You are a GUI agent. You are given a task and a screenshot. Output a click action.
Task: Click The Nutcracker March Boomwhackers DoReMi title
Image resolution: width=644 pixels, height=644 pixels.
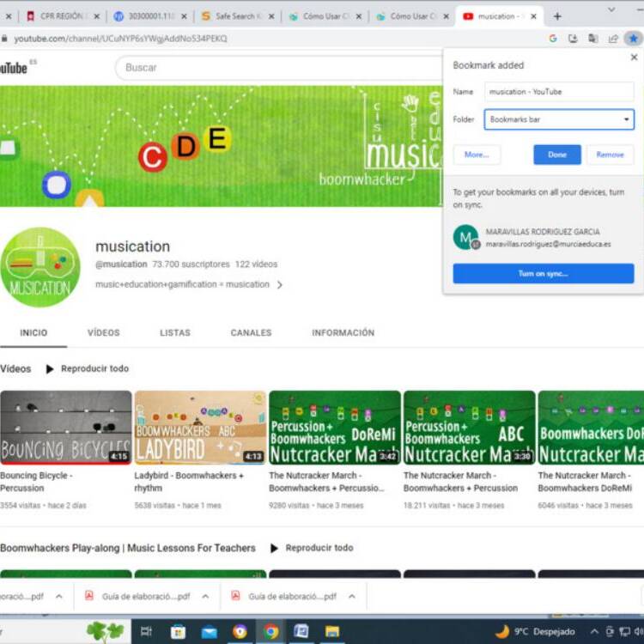point(585,482)
